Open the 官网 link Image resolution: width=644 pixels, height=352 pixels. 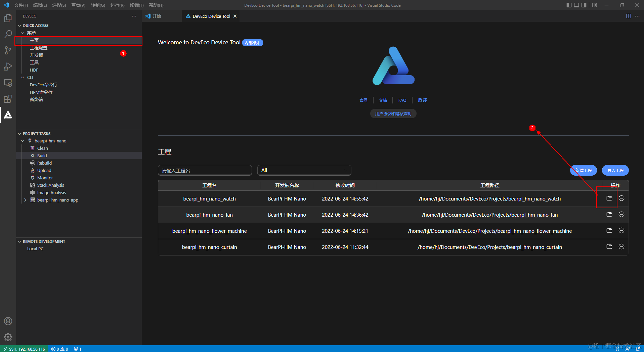(363, 100)
